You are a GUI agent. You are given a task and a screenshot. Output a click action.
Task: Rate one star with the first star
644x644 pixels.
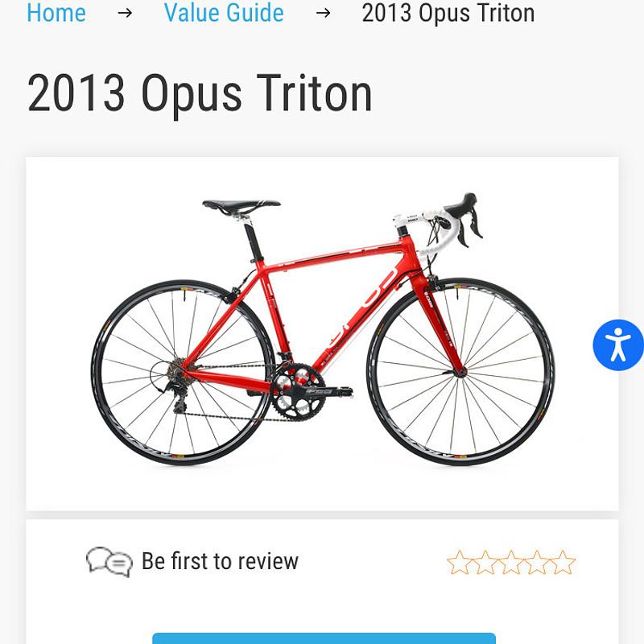point(459,563)
